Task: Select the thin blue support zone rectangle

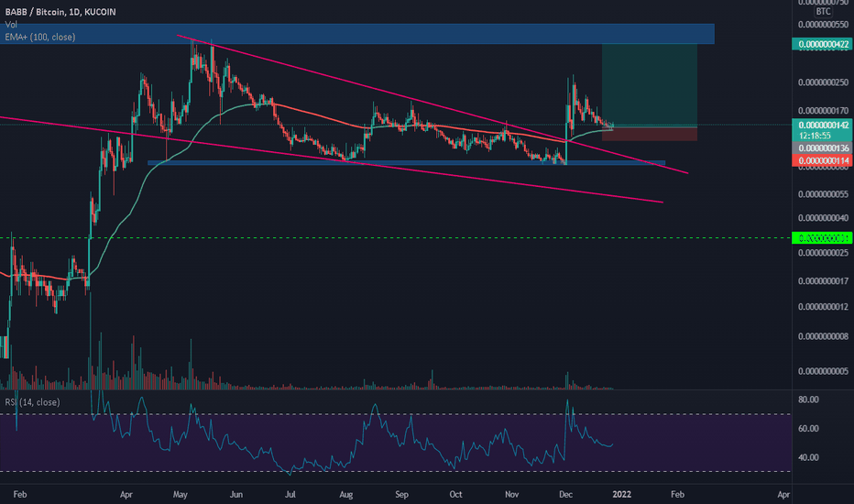Action: 406,162
